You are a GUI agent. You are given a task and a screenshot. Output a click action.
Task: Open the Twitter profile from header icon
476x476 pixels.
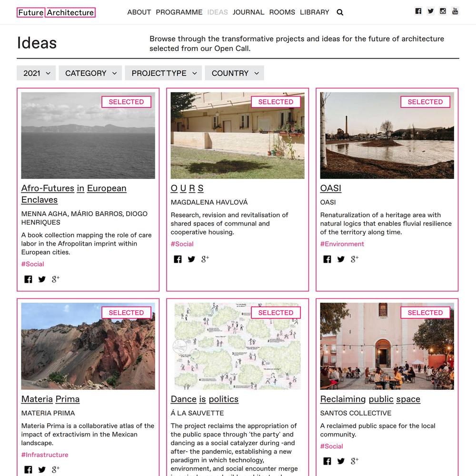click(x=430, y=11)
